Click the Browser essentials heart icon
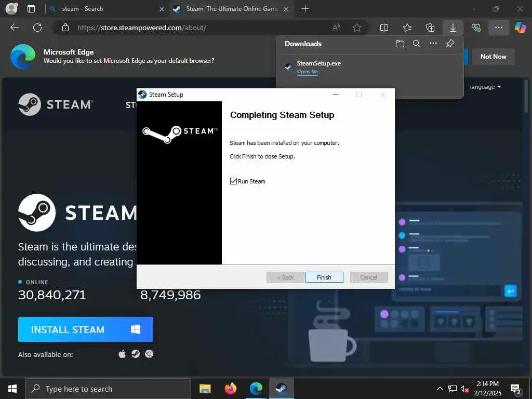The width and height of the screenshot is (532, 399). click(476, 28)
